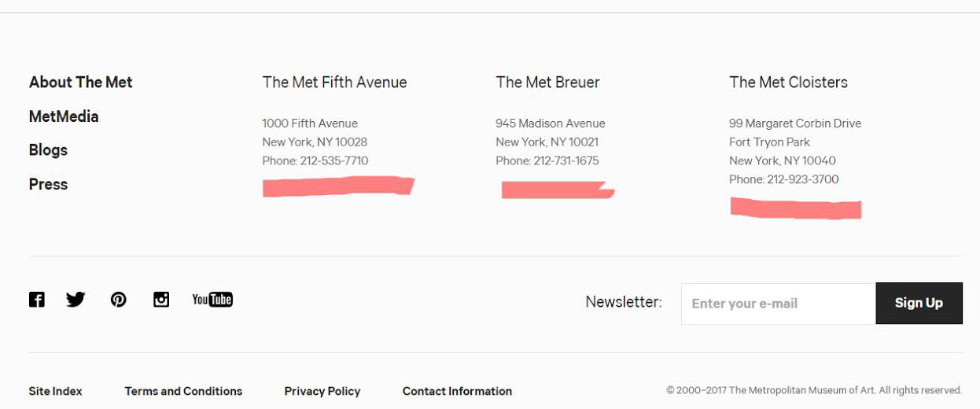Go to MetMedia
The width and height of the screenshot is (980, 409).
pyautogui.click(x=64, y=116)
